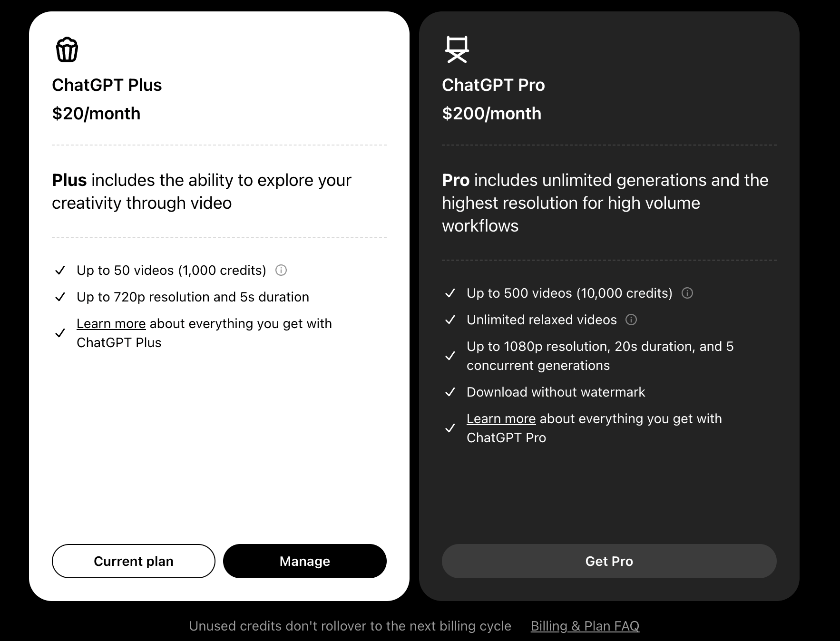Image resolution: width=840 pixels, height=641 pixels.
Task: Click checkmark beside 720p resolution feature
Action: [60, 297]
